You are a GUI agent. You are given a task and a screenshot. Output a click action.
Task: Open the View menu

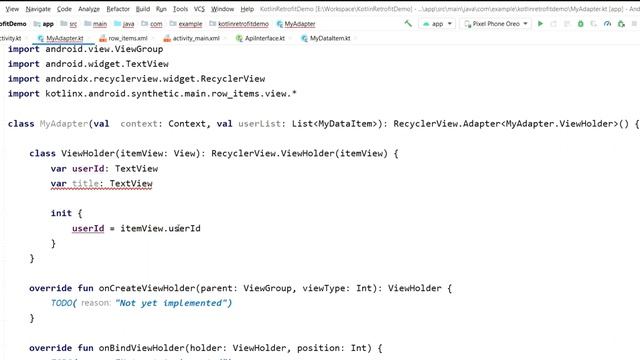12,9
